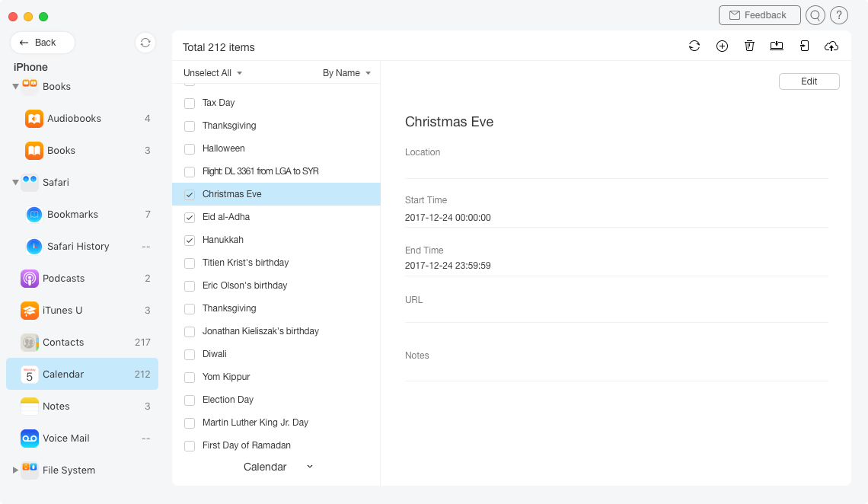Uncheck the Christmas Eve event
This screenshot has height=504, width=868.
pyautogui.click(x=189, y=194)
